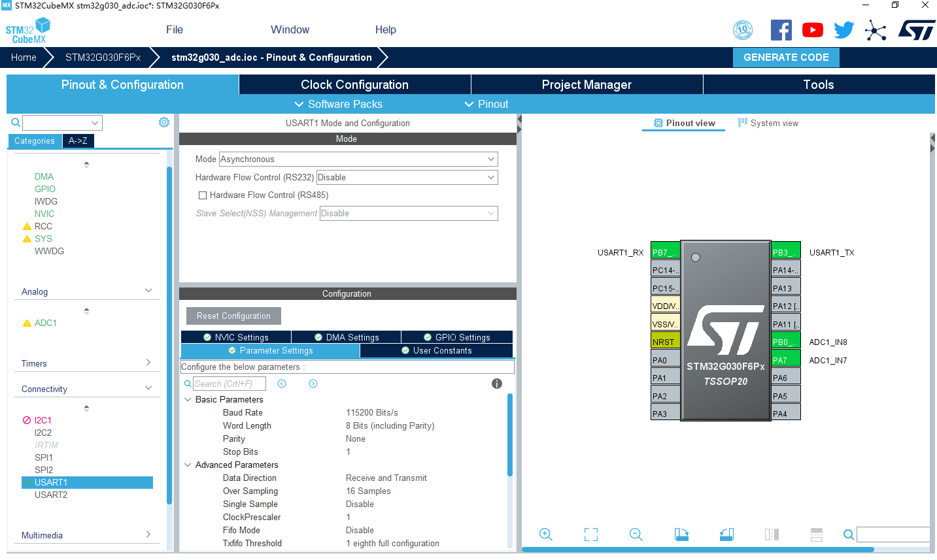This screenshot has height=560, width=937.
Task: Rotate chip counter-clockwise icon
Action: (x=726, y=535)
